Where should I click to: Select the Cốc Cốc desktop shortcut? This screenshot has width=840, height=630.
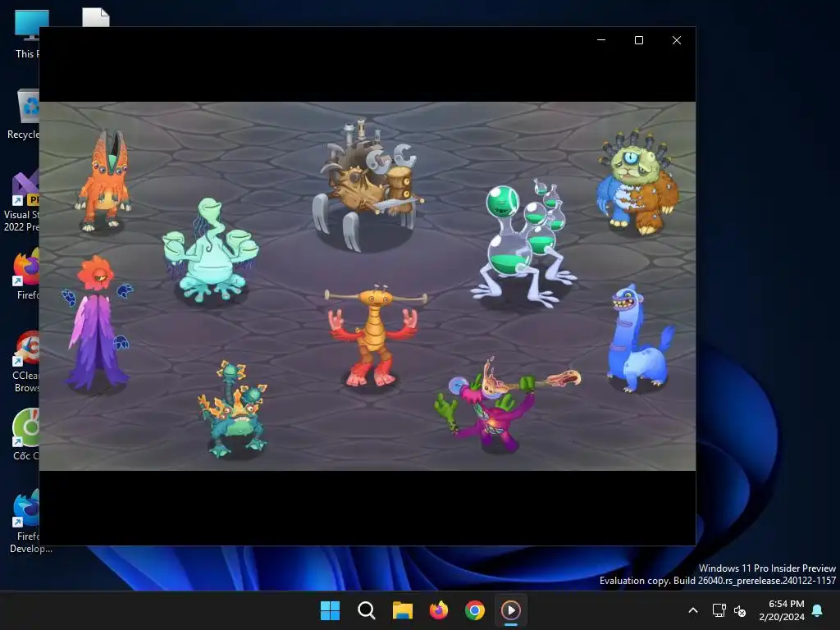click(x=25, y=435)
